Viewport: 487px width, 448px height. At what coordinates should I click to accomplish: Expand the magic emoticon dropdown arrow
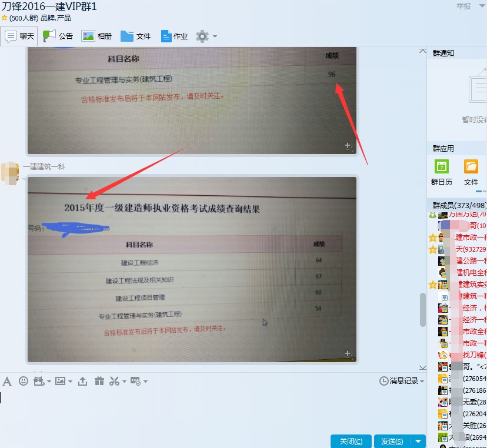click(x=49, y=382)
